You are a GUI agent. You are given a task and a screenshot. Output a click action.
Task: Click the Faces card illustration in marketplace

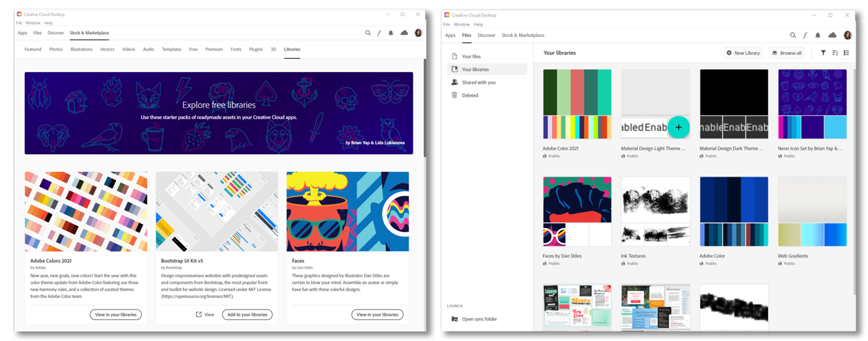(348, 212)
